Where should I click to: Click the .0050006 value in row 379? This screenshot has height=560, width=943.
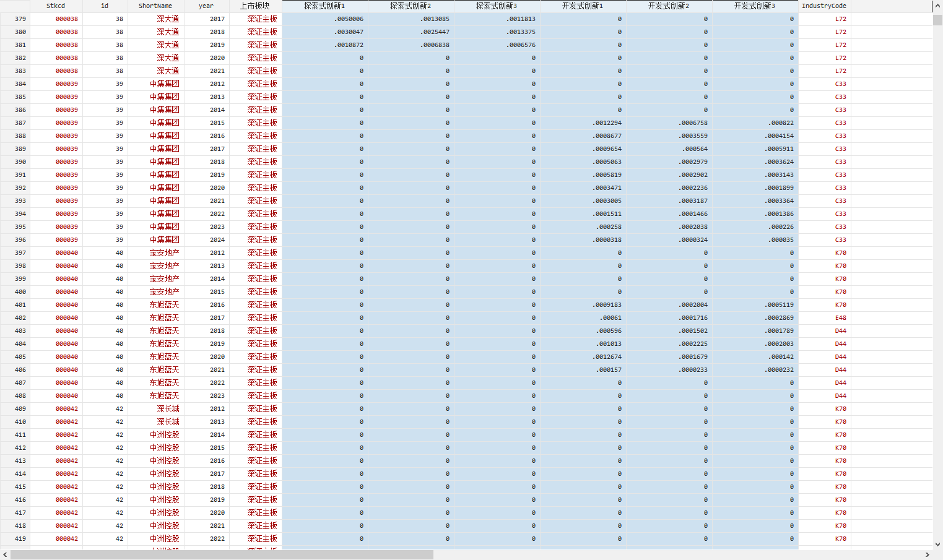click(x=349, y=19)
